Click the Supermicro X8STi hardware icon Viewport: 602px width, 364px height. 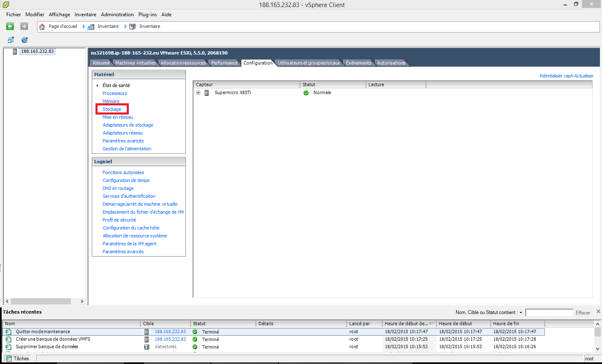pyautogui.click(x=206, y=93)
